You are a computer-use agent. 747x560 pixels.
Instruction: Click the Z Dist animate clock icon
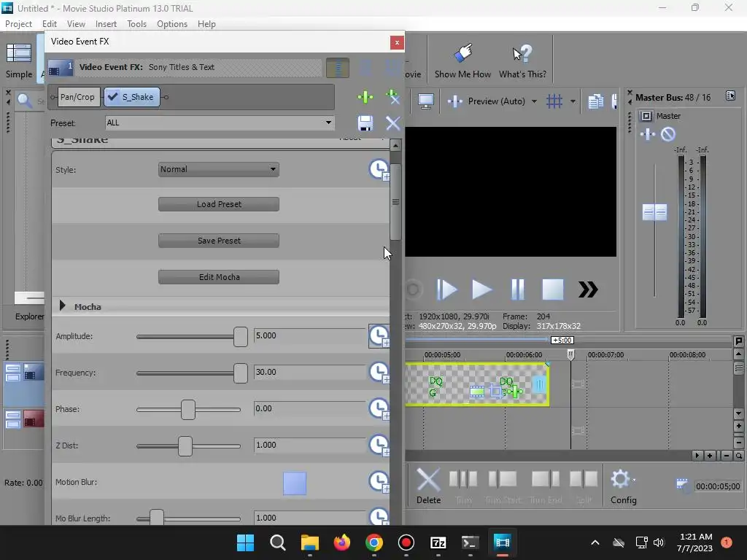point(379,446)
